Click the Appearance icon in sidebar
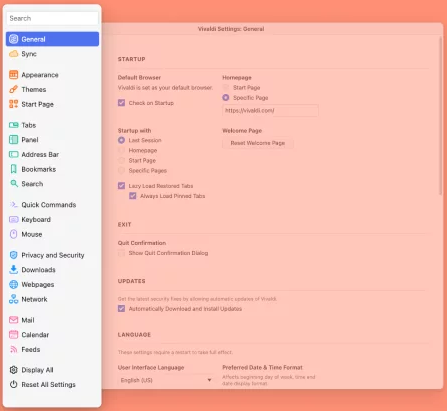 [x=14, y=75]
